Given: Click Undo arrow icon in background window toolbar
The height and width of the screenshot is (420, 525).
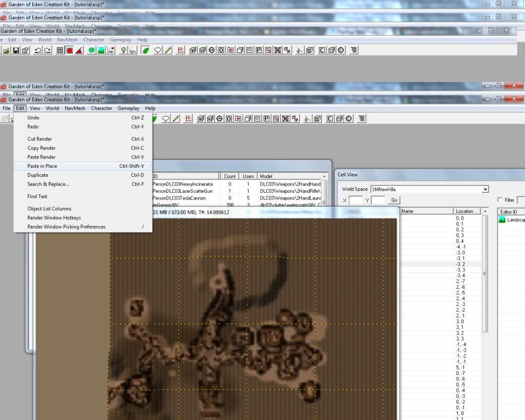Looking at the screenshot, I should pyautogui.click(x=38, y=50).
